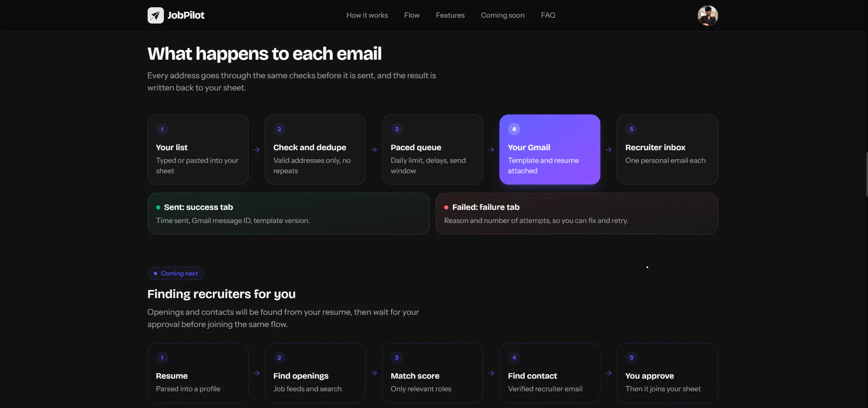Click the arrow between Your list and Check and dedupe
The width and height of the screenshot is (868, 408).
257,150
